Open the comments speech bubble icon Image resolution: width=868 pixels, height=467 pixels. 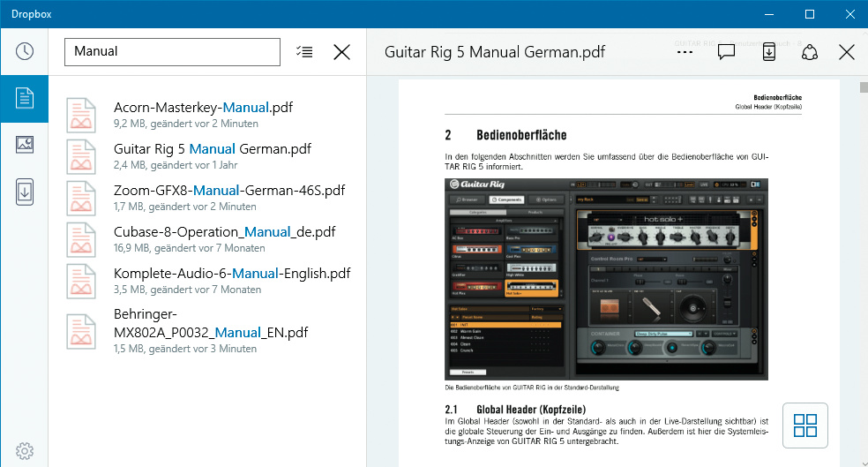pos(726,52)
